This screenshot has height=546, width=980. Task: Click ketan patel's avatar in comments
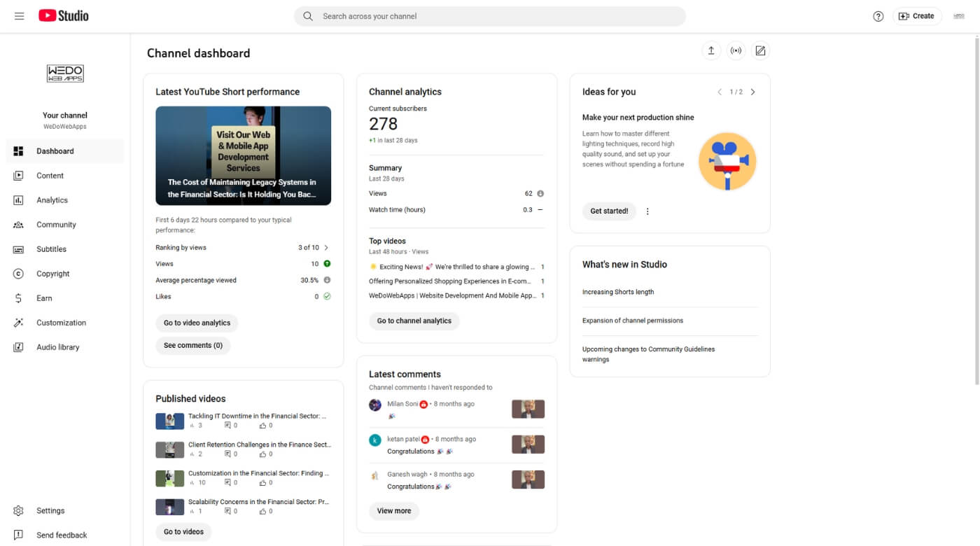[375, 440]
